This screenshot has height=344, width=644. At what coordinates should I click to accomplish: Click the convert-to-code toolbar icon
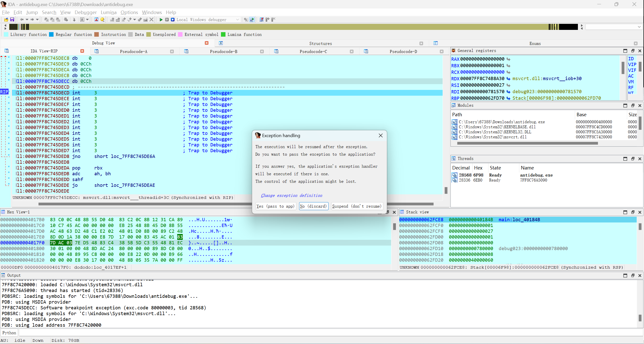click(x=112, y=20)
